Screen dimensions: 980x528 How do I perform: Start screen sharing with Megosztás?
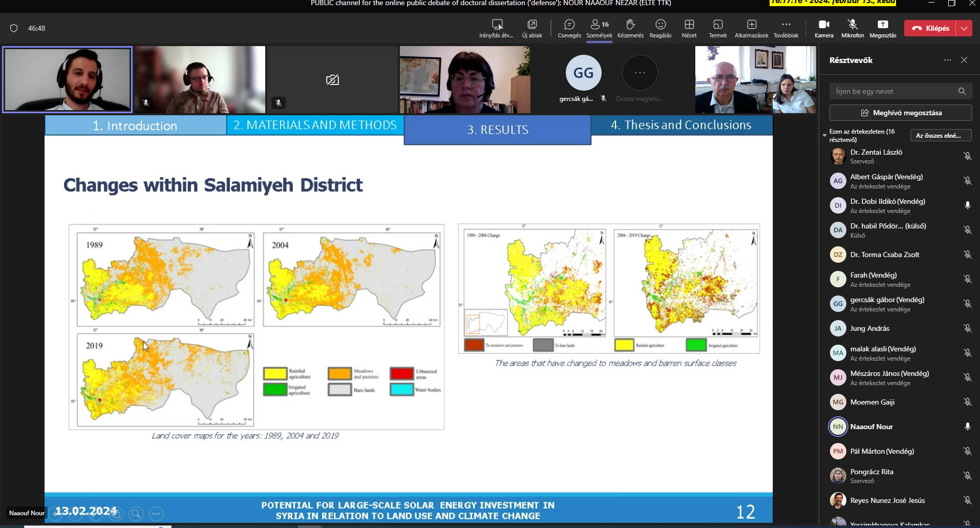(x=883, y=29)
